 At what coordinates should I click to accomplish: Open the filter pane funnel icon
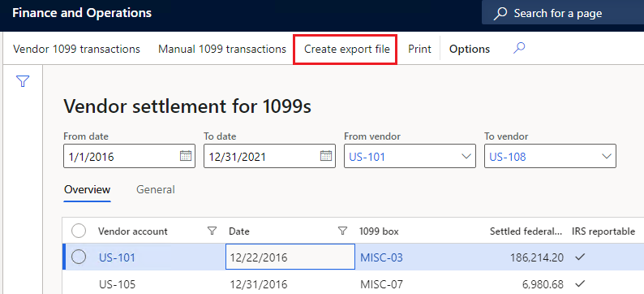pos(23,81)
